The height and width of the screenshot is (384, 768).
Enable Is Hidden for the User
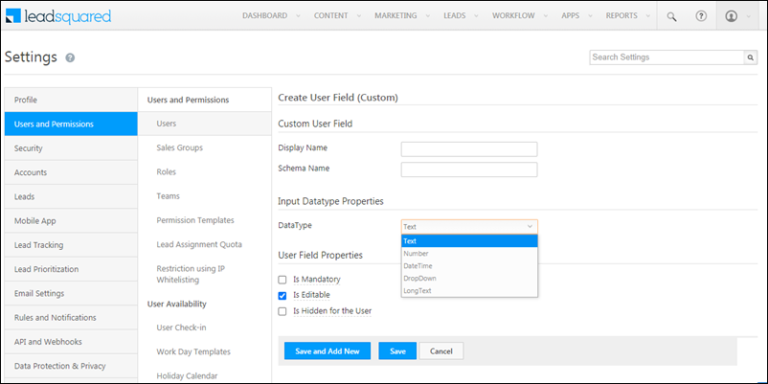(282, 311)
